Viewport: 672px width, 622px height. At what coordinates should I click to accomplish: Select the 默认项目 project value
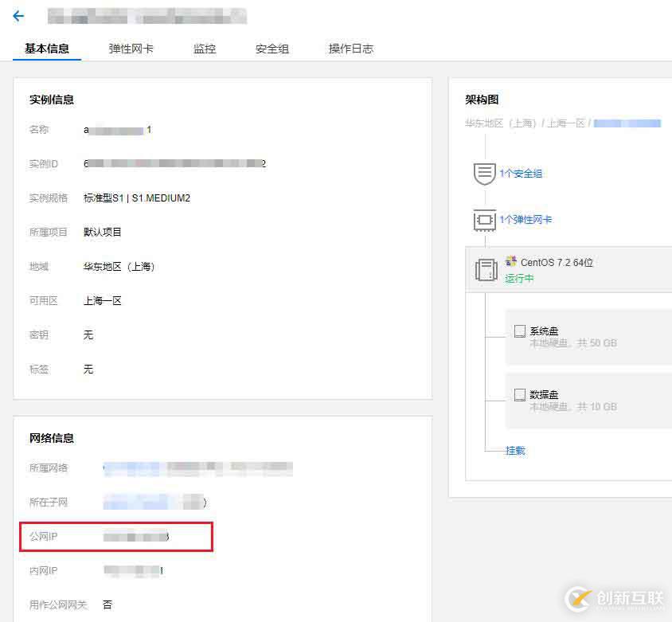point(103,233)
